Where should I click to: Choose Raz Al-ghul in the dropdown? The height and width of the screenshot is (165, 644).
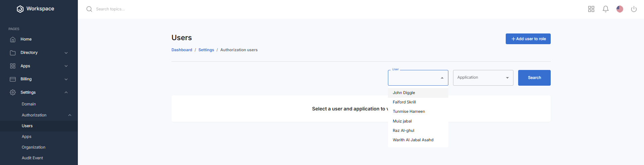pyautogui.click(x=403, y=131)
